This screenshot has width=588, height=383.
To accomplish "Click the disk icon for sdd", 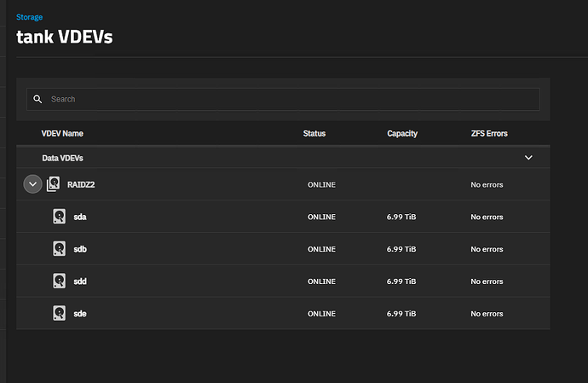I will click(x=60, y=281).
